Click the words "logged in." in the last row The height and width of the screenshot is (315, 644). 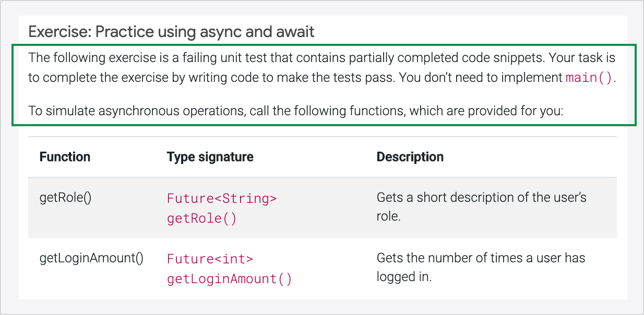(404, 277)
